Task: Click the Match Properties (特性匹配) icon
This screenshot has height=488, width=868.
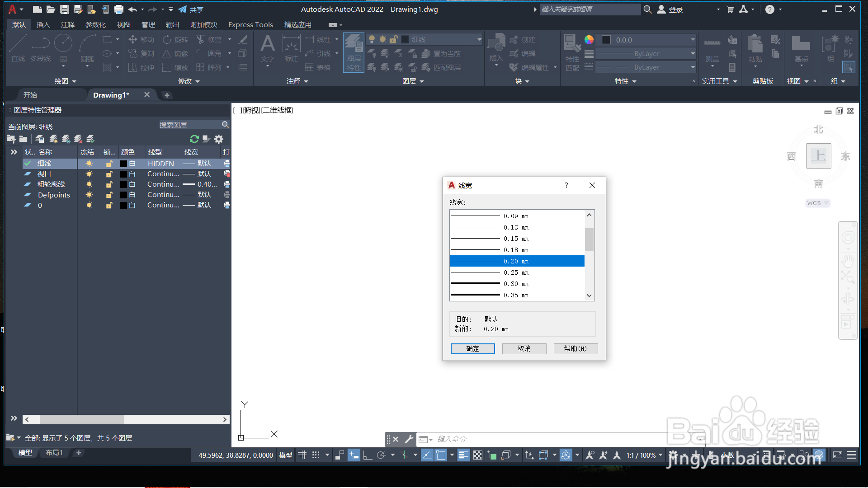Action: (572, 52)
